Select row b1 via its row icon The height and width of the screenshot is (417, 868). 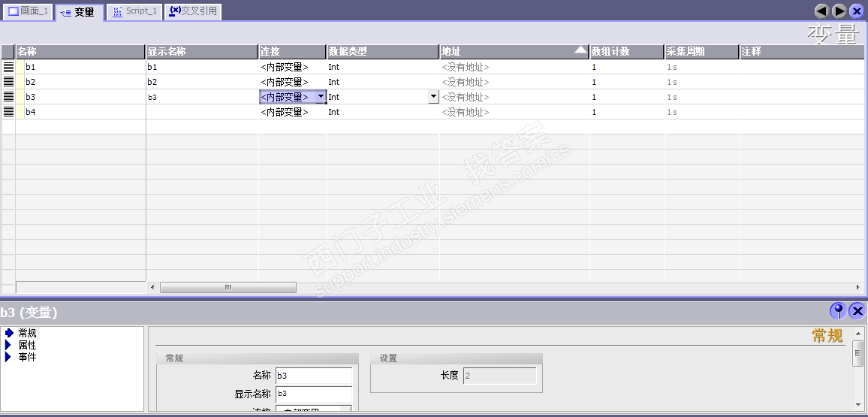click(8, 67)
